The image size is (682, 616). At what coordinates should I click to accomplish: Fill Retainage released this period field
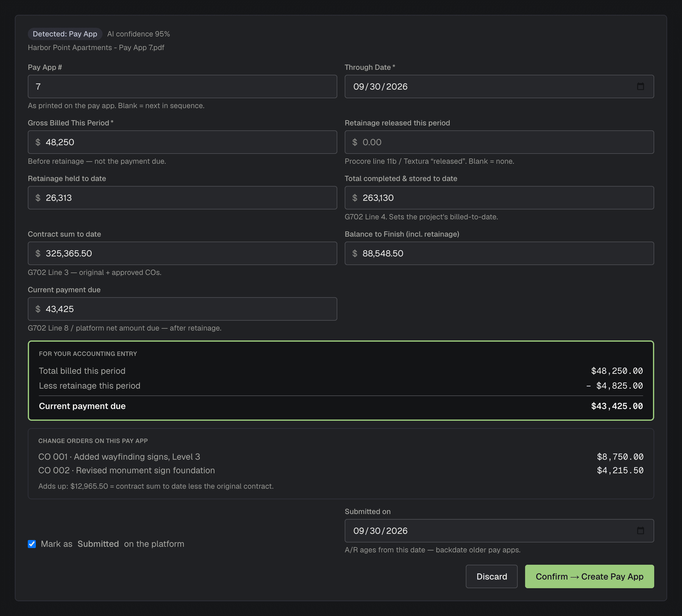click(499, 142)
